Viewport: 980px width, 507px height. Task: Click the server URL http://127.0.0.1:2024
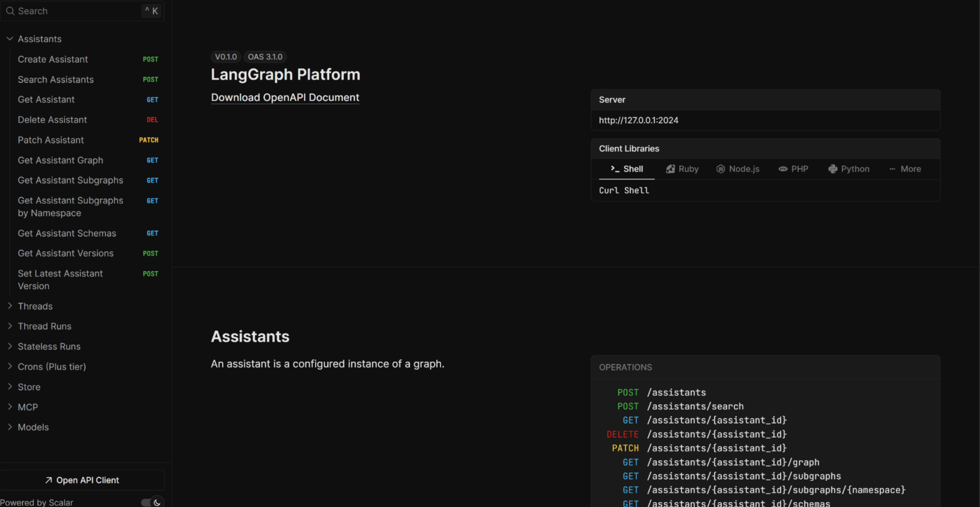pos(638,120)
